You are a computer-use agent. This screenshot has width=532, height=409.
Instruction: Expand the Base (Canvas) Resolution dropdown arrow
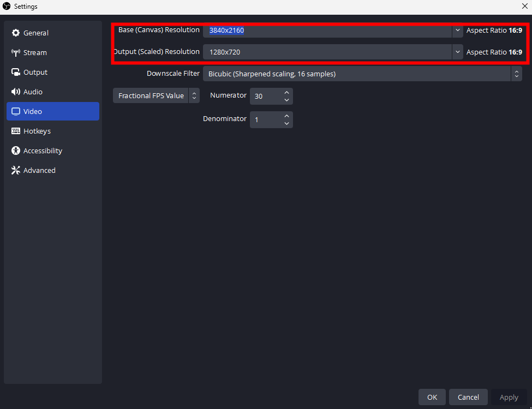pos(457,31)
